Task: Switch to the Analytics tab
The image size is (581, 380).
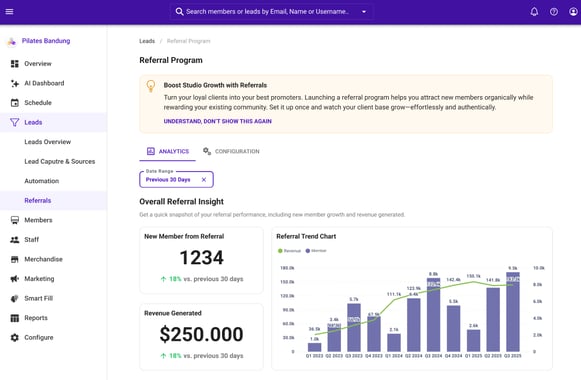Action: click(167, 151)
